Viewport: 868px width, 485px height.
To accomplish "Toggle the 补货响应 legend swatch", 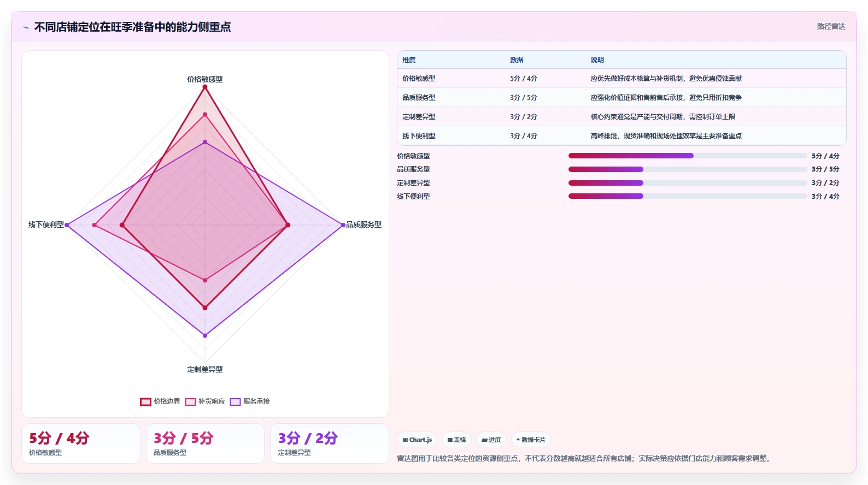I will 190,401.
